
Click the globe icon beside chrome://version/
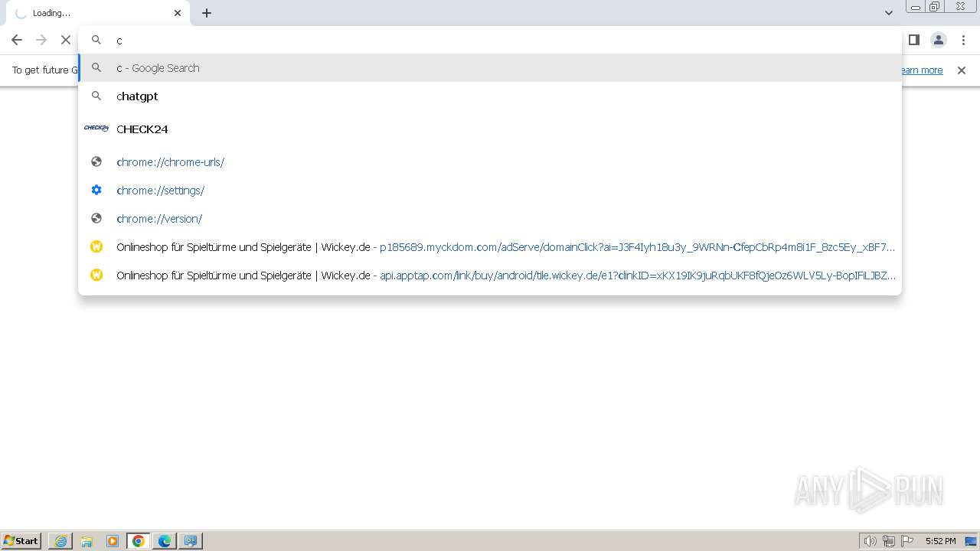point(96,218)
